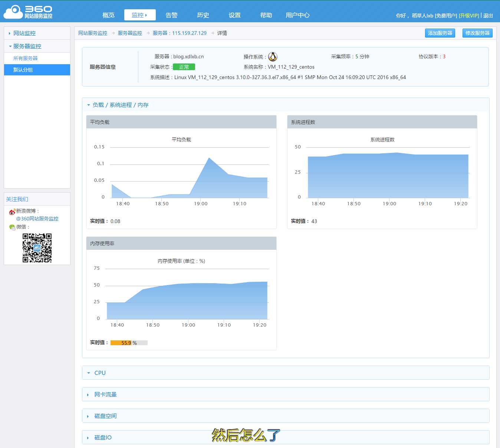
Task: Click the 系统进程数 chart area
Action: [x=388, y=175]
